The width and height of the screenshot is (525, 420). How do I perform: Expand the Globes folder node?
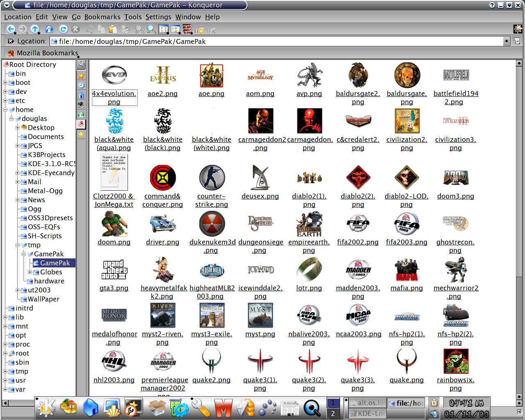tap(30, 272)
